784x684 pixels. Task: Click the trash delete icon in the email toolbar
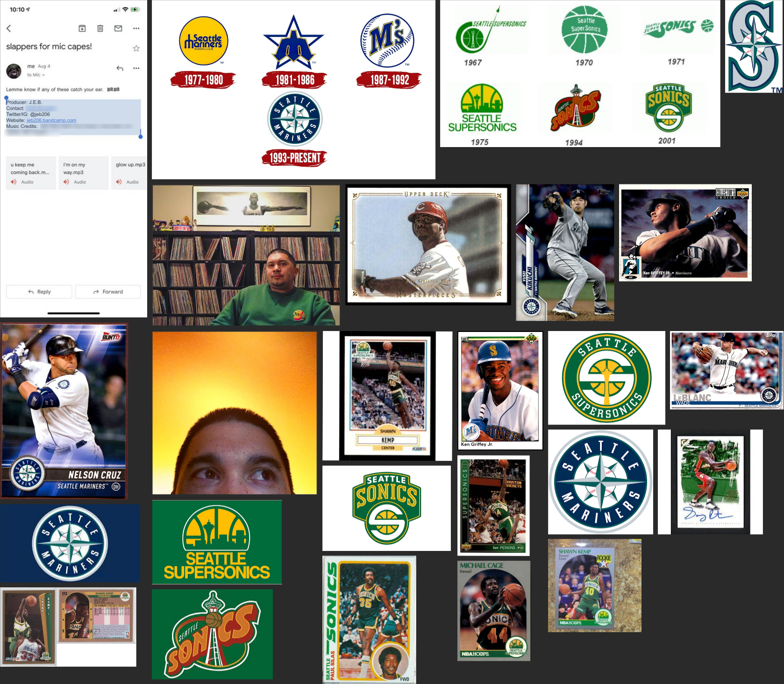[100, 28]
